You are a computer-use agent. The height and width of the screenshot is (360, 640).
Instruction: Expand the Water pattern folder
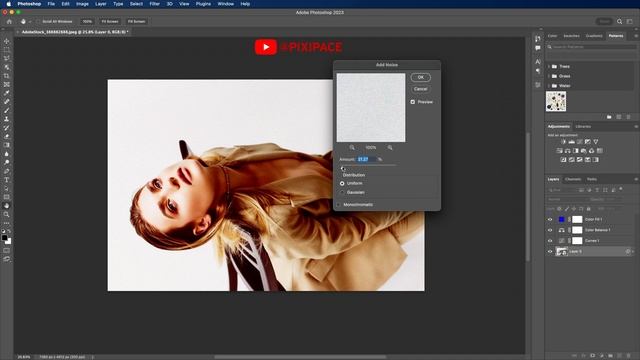point(549,86)
